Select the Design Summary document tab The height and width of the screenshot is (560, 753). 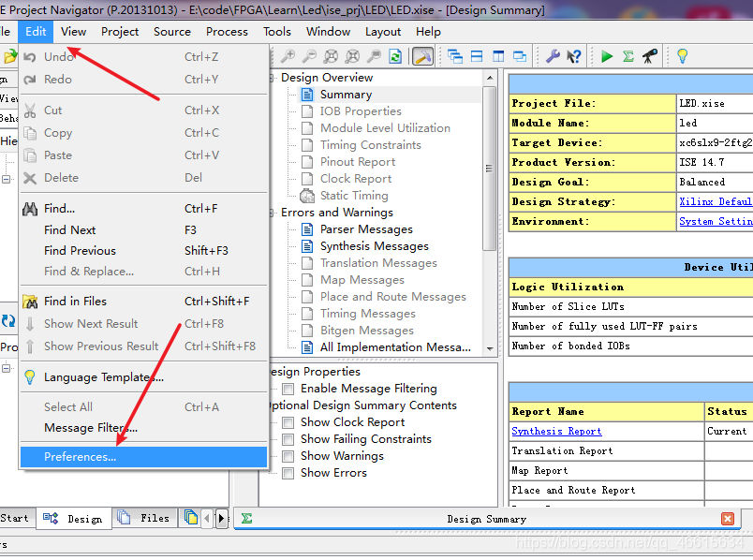(486, 519)
